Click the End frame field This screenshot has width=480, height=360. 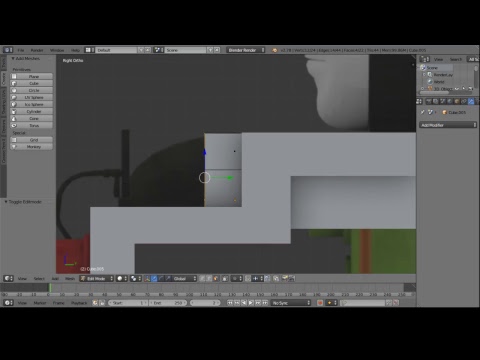168,303
